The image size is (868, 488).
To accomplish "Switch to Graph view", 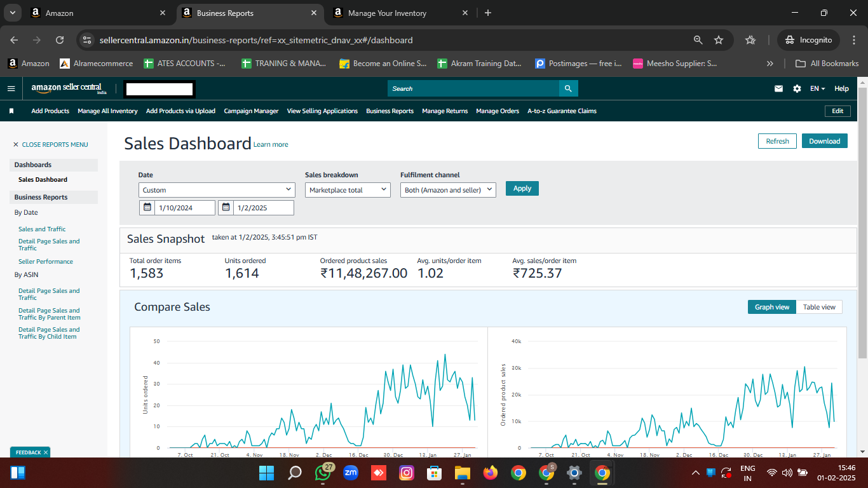I will coord(772,307).
